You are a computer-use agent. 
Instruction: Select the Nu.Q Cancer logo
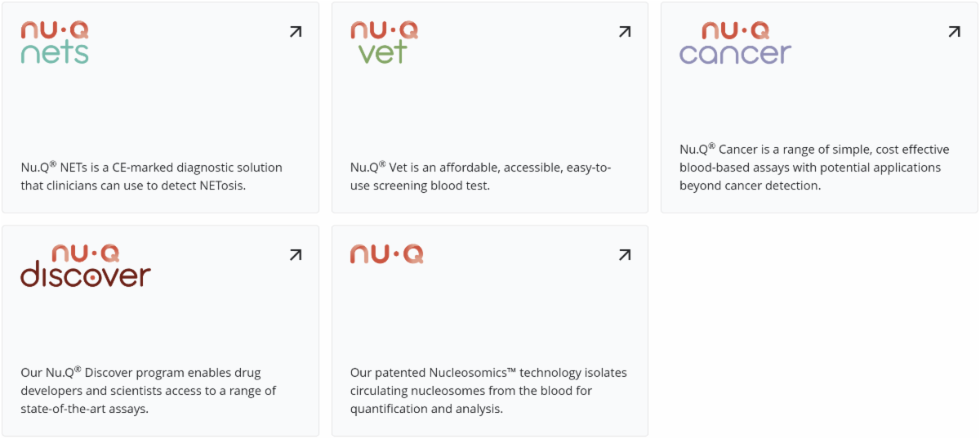(735, 43)
